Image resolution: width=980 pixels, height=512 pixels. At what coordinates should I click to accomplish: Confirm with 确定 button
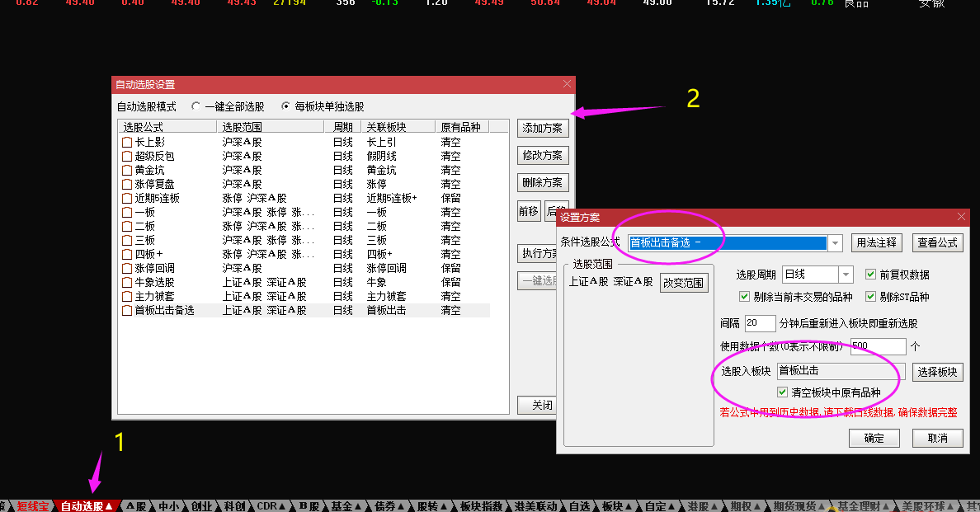pos(874,439)
